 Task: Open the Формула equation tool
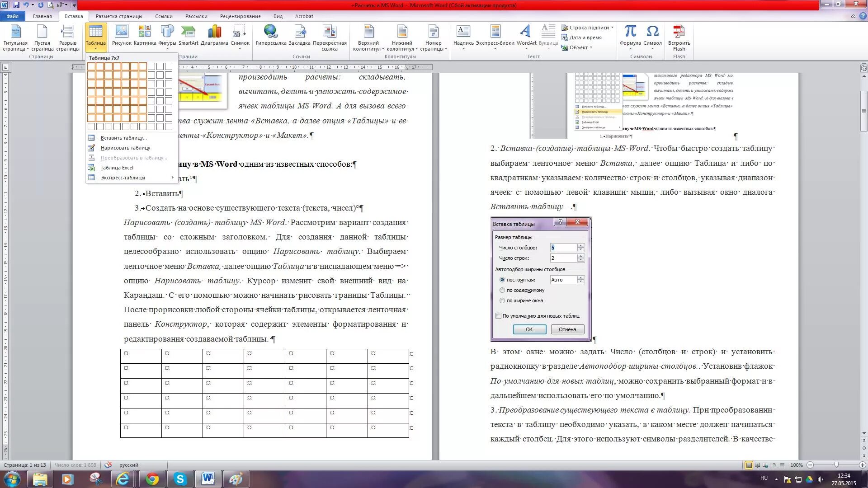tap(630, 35)
